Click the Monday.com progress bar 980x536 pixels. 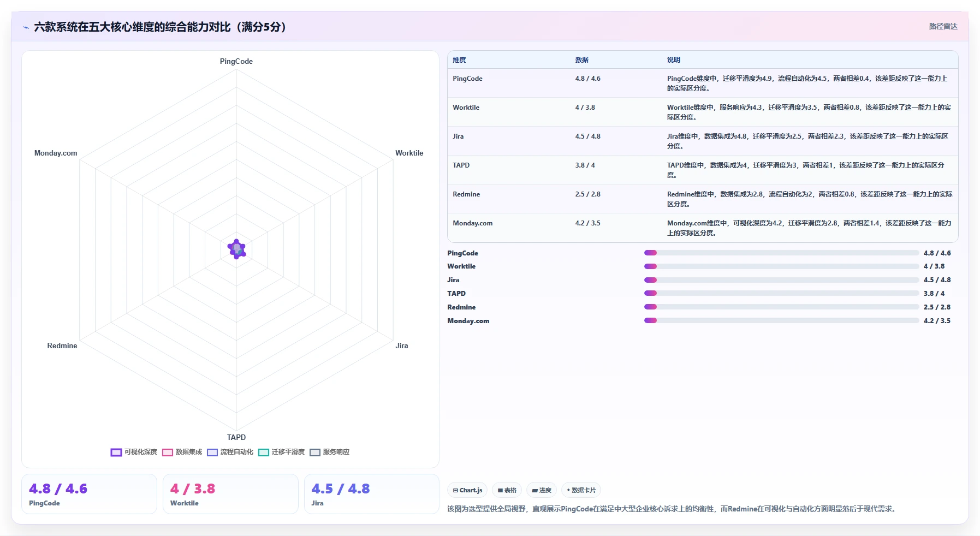click(781, 320)
